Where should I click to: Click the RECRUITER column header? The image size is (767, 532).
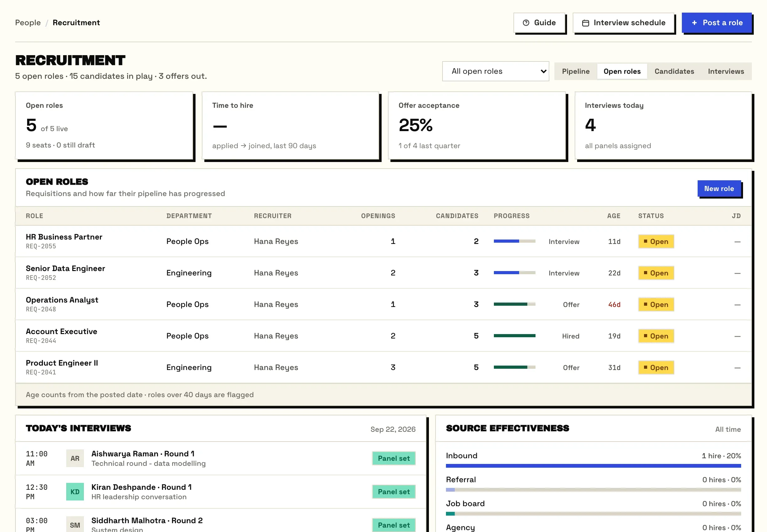tap(272, 216)
